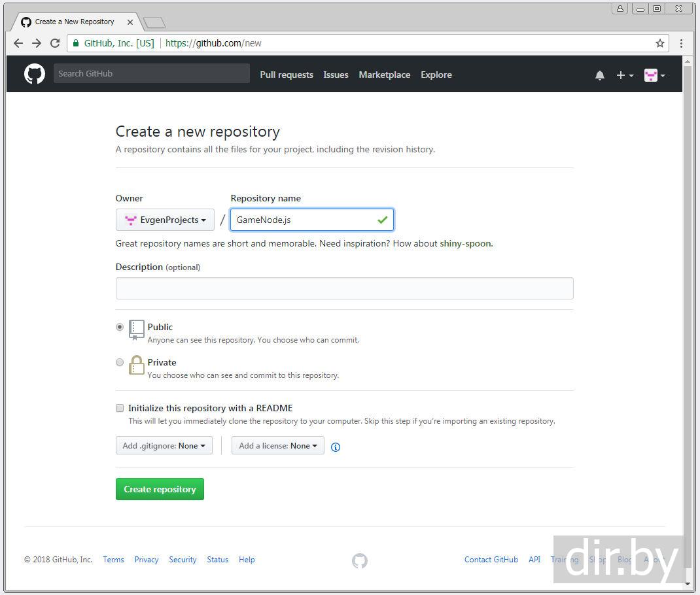The image size is (700, 595).
Task: Click the scrollbar down arrow
Action: pyautogui.click(x=688, y=584)
